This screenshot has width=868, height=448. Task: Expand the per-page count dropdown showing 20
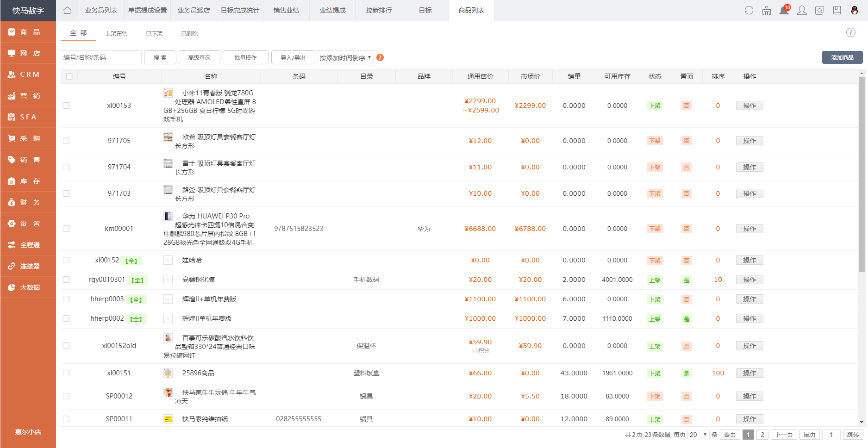pos(698,435)
